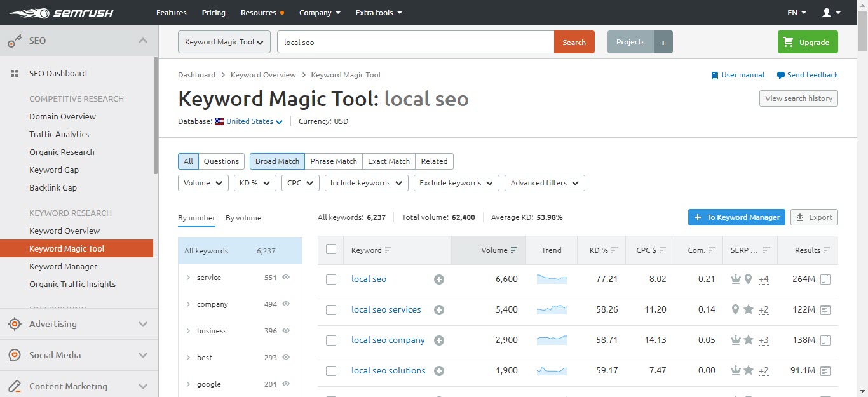View SERP snapshot icon for local seo

tap(825, 279)
